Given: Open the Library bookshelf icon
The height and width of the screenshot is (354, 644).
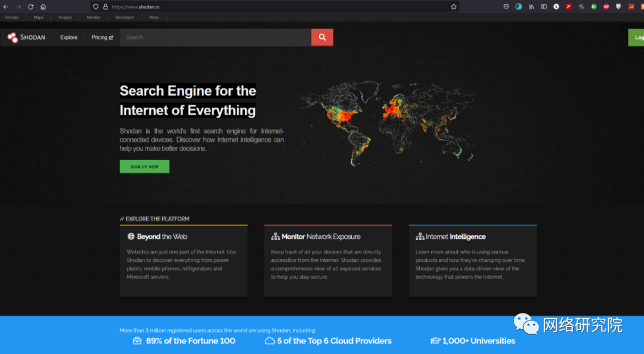Looking at the screenshot, I should (531, 7).
